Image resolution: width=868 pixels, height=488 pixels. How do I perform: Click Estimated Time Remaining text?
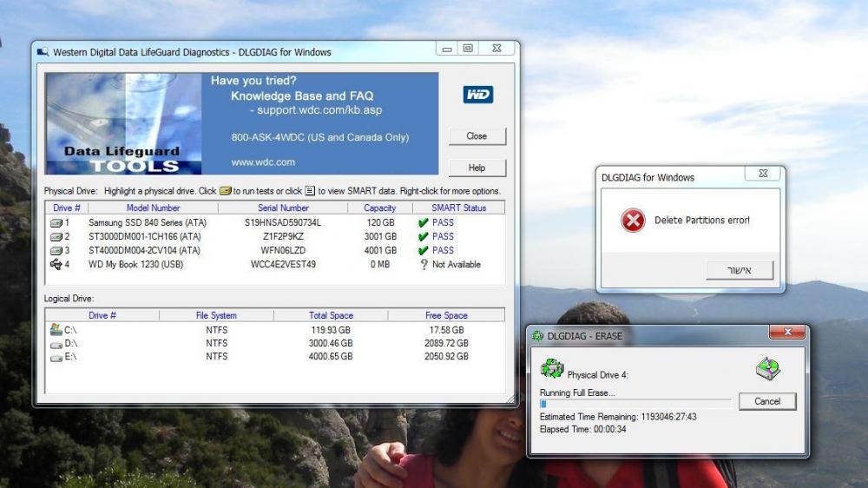click(618, 417)
